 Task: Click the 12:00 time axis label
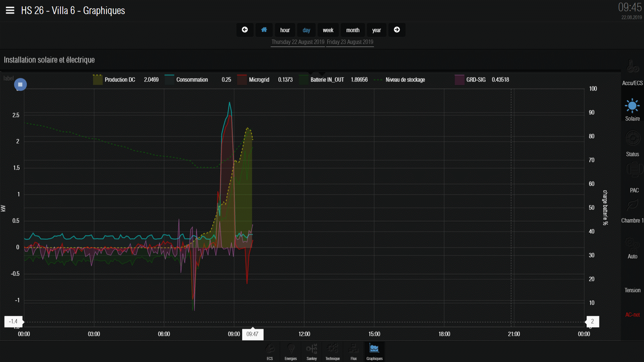tap(304, 334)
